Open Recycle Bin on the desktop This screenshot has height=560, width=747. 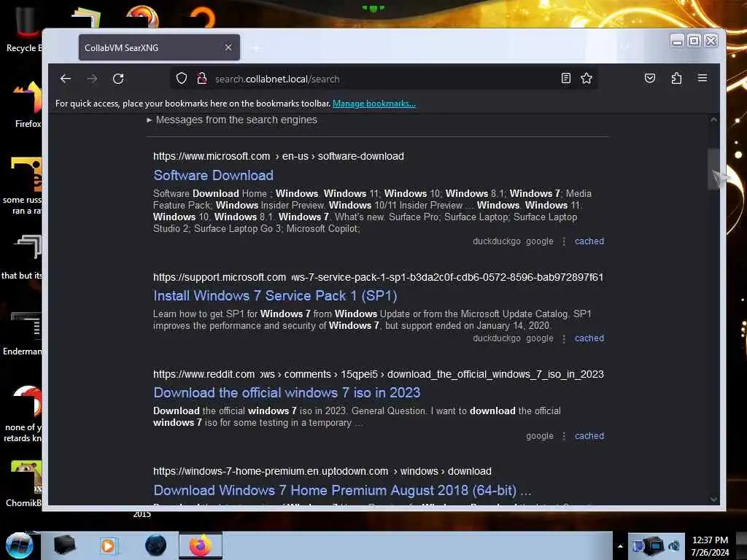point(24,28)
